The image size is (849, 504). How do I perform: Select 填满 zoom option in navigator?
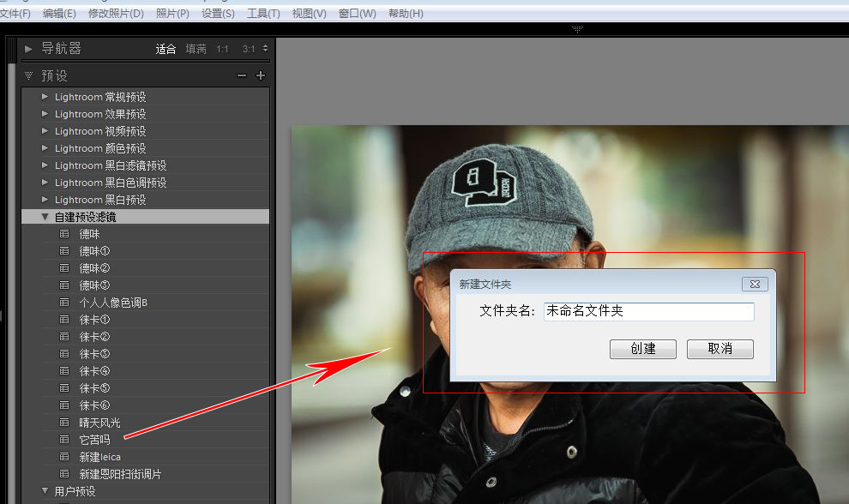point(196,49)
